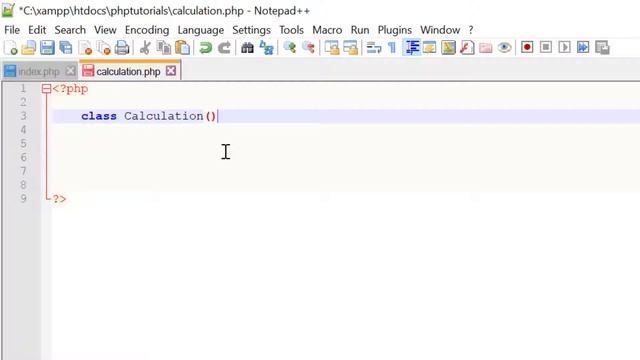Toggle Show All Characters pilcrow icon
The height and width of the screenshot is (360, 640).
(x=392, y=48)
